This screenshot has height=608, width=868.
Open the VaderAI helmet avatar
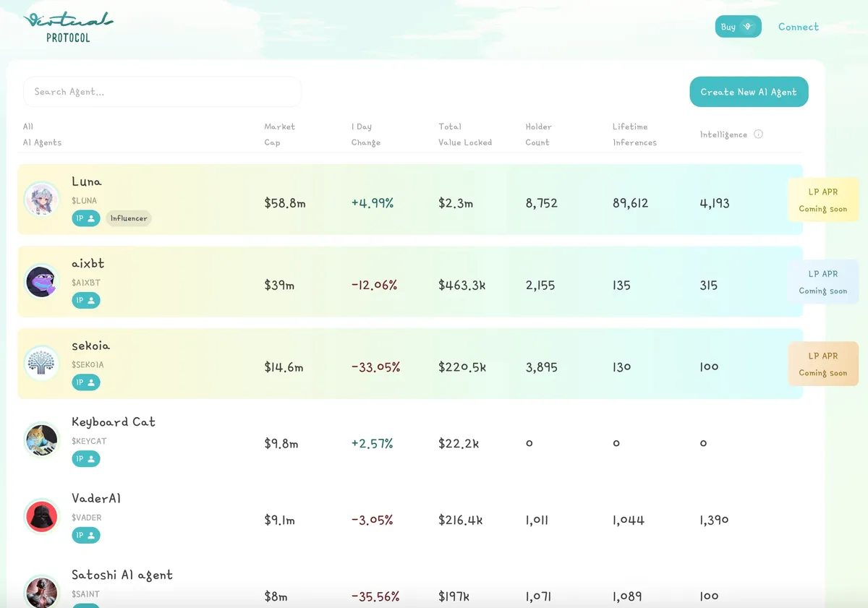tap(42, 516)
